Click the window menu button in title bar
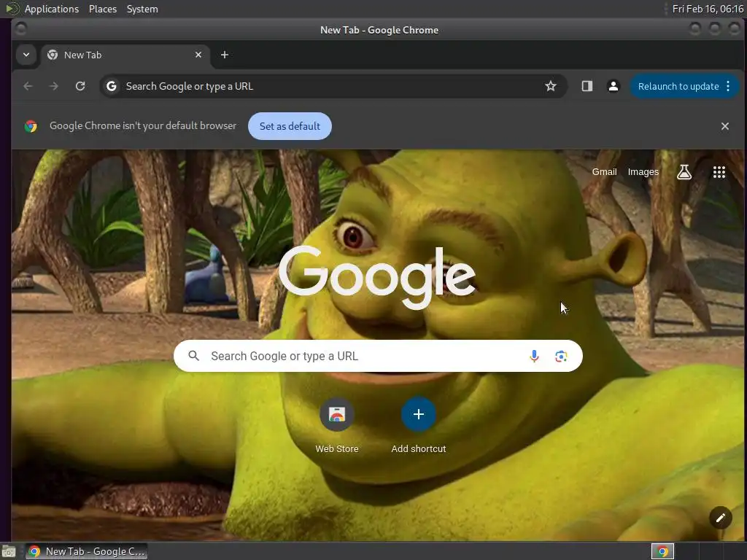The width and height of the screenshot is (747, 560). pos(21,29)
